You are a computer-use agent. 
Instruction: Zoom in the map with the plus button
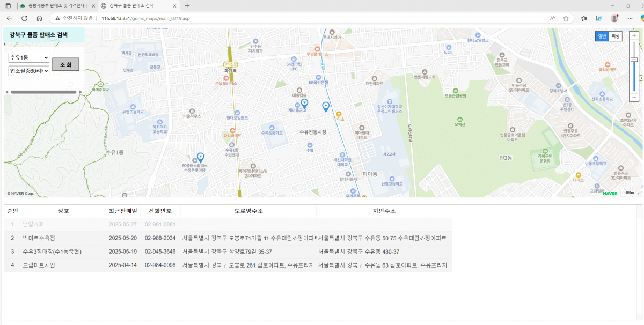click(x=634, y=35)
